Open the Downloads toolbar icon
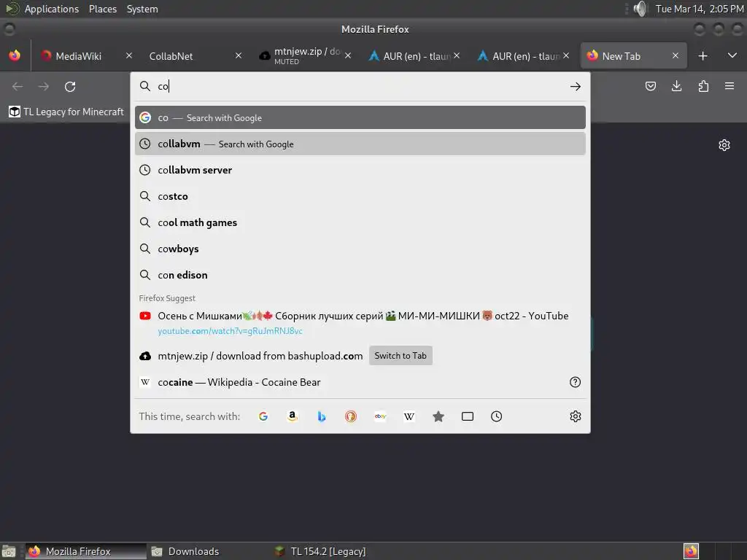 coord(676,86)
